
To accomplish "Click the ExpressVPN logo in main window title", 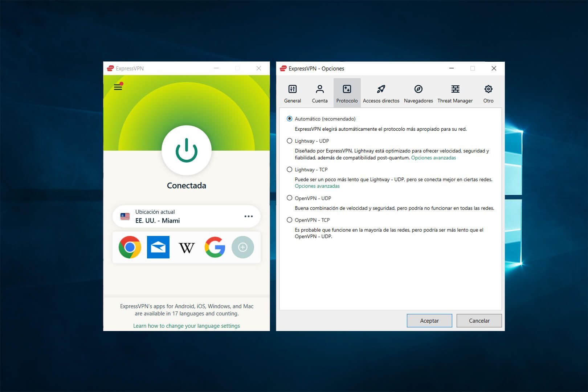I will click(110, 68).
